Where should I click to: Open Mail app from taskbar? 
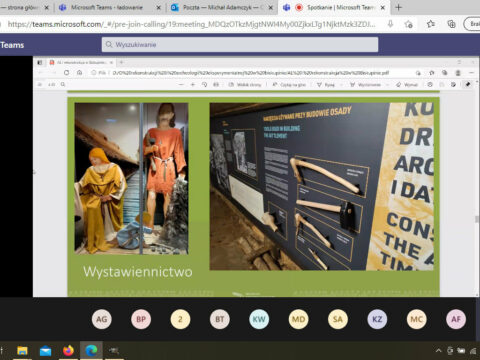(45, 350)
